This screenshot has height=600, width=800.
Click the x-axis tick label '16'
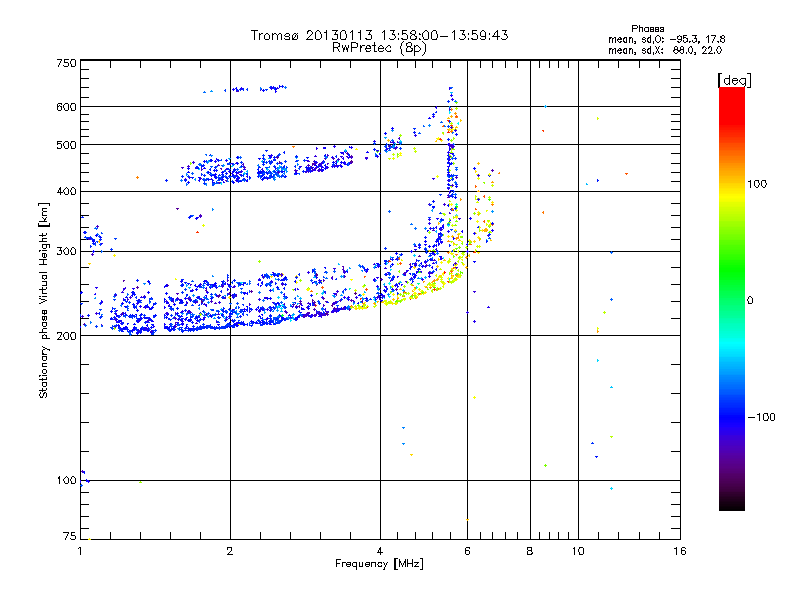coord(680,551)
